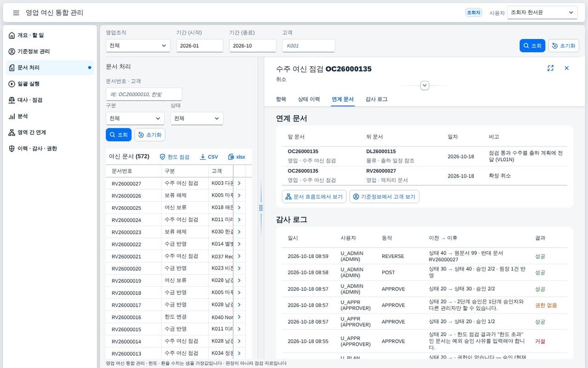Click 문서번호 · 고객 search field
This screenshot has width=588, height=368.
pos(144,94)
